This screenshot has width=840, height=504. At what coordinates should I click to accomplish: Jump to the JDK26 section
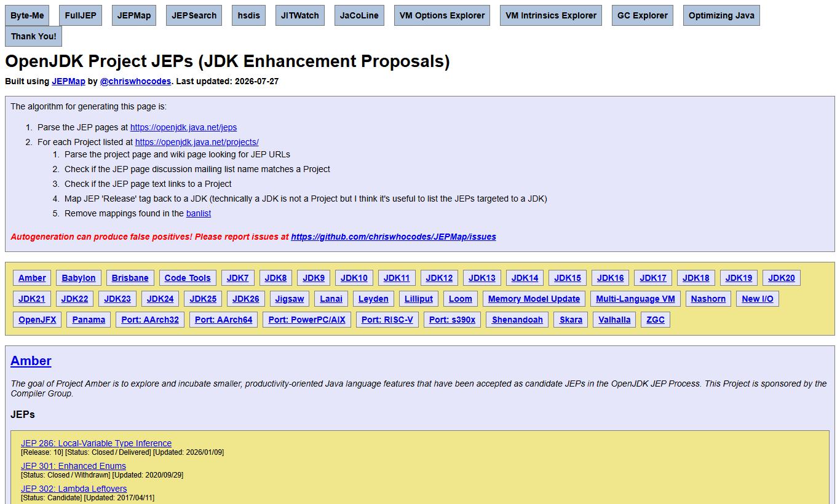[246, 299]
